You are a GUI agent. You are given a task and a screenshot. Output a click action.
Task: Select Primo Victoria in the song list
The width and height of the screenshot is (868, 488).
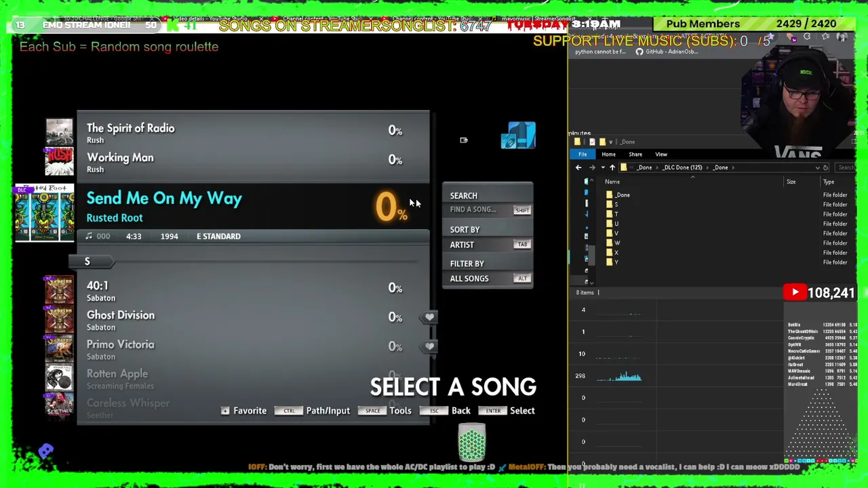pos(253,348)
